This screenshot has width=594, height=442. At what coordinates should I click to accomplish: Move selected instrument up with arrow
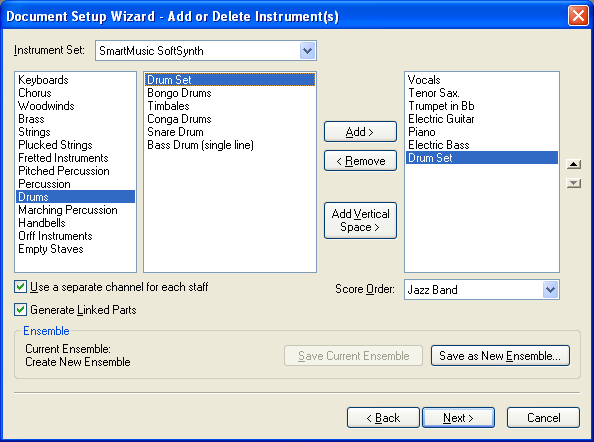point(574,164)
